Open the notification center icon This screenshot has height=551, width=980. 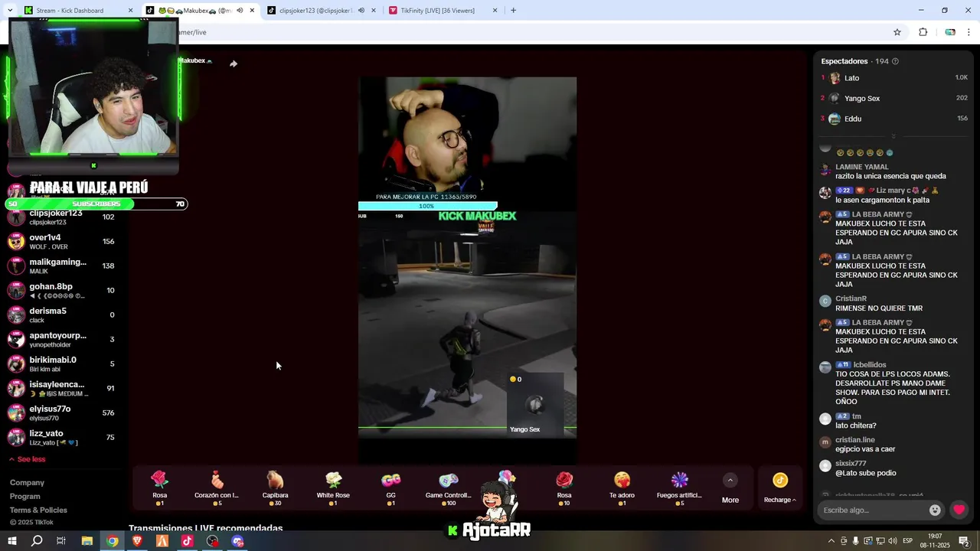[964, 541]
